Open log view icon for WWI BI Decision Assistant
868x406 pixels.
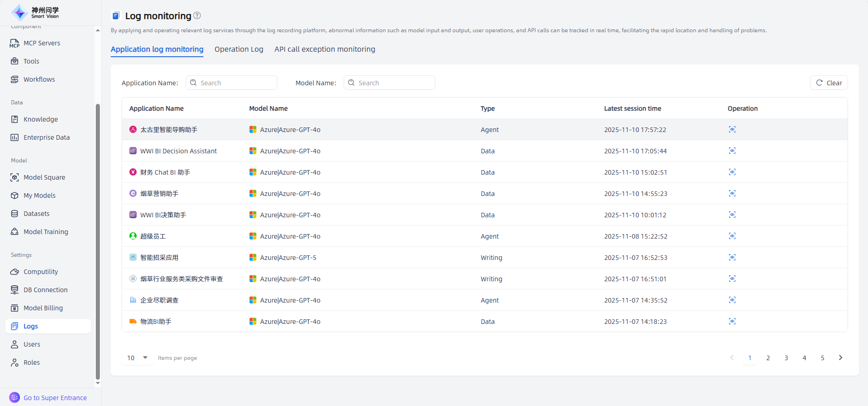point(732,151)
